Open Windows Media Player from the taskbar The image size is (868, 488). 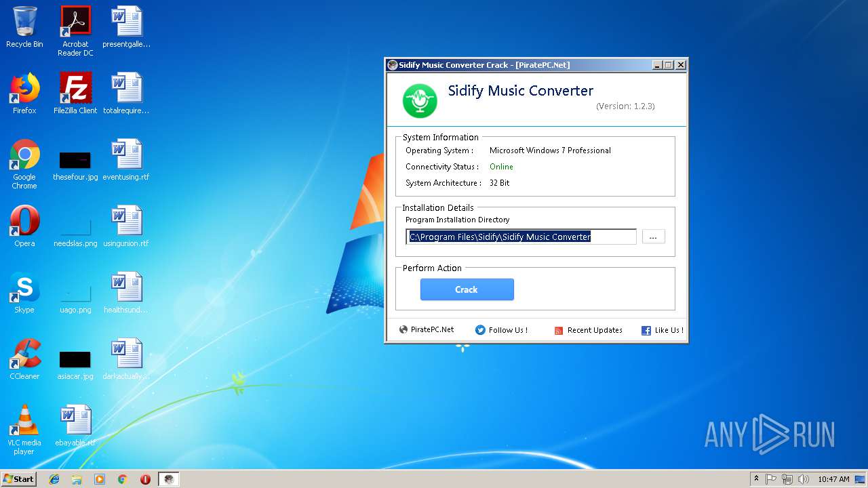[100, 479]
